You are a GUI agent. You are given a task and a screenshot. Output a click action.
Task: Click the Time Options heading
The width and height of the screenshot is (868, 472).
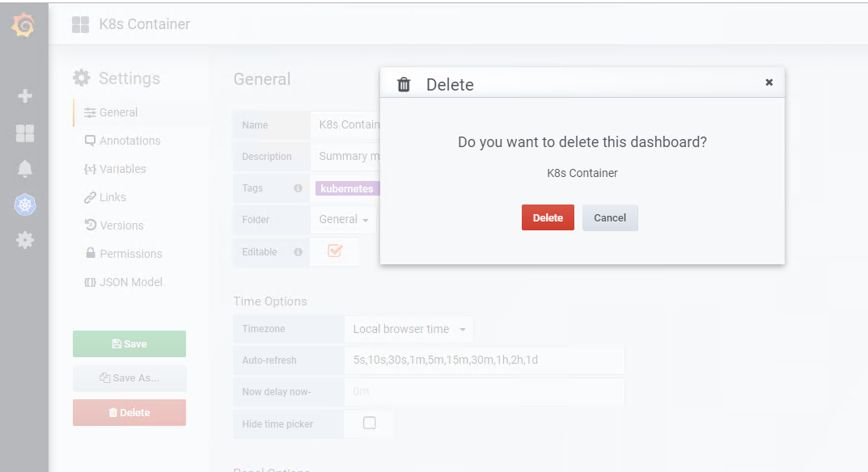[x=270, y=301]
